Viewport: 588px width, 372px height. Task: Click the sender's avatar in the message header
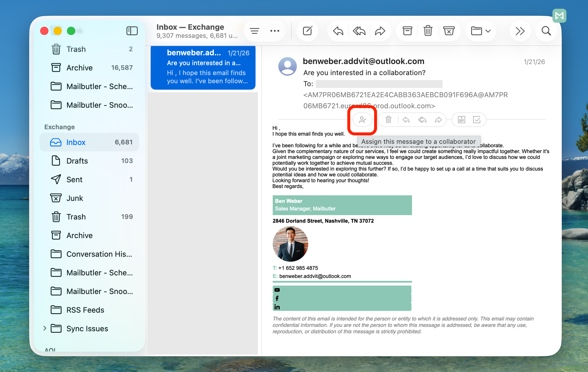[x=287, y=66]
